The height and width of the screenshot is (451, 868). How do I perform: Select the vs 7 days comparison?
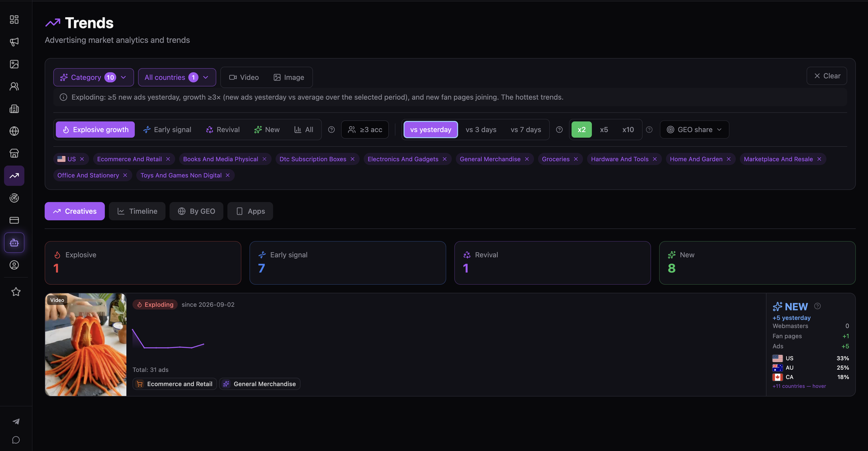526,130
